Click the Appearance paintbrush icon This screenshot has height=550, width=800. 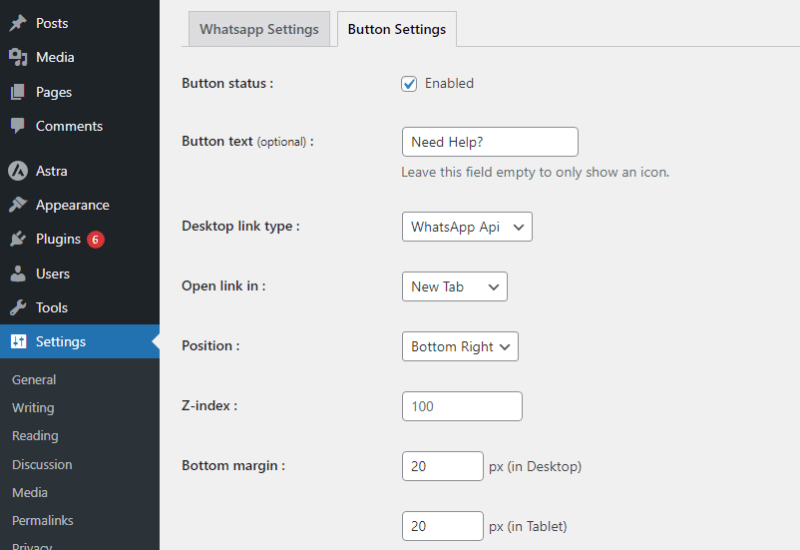click(x=18, y=205)
